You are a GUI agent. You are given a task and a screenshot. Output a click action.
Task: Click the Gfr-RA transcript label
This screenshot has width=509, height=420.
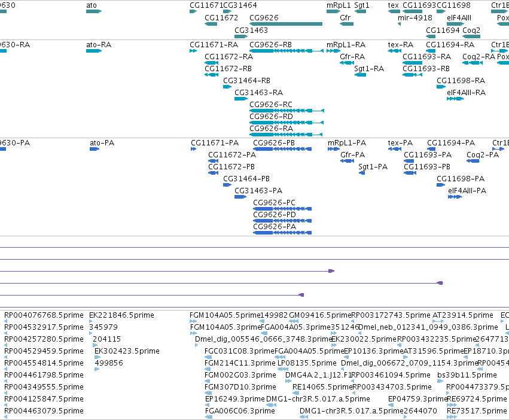click(x=352, y=57)
